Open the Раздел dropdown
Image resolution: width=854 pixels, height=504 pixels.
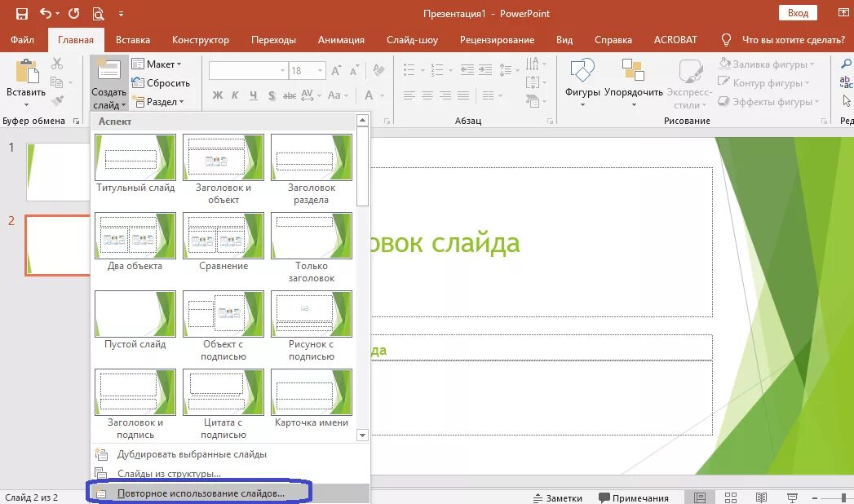(158, 102)
